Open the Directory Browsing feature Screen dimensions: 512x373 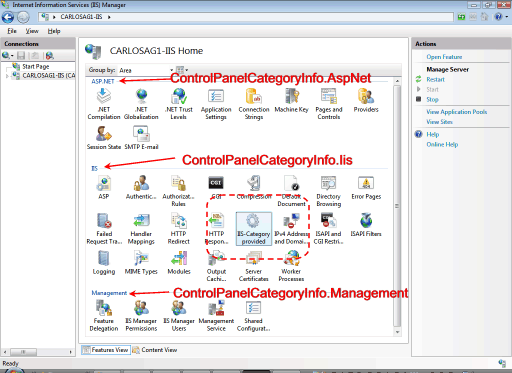click(329, 191)
